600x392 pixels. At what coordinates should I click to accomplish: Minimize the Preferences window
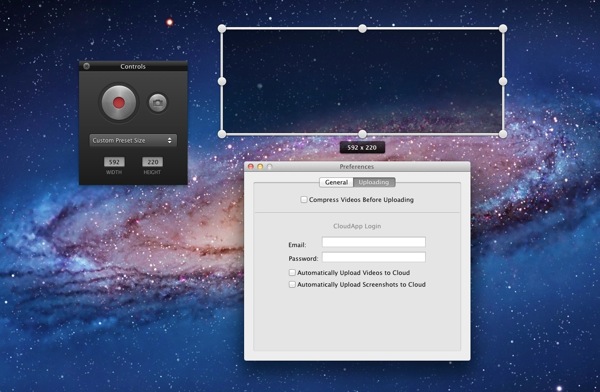click(260, 167)
